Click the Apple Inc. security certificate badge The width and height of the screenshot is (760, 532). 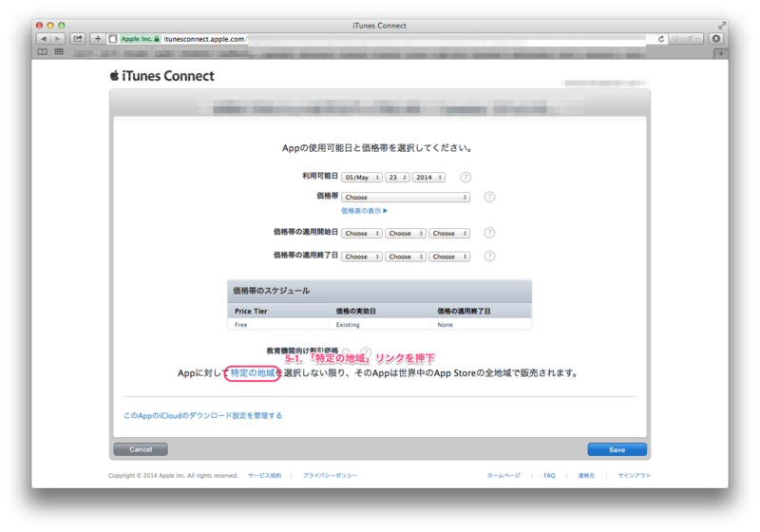(x=140, y=39)
